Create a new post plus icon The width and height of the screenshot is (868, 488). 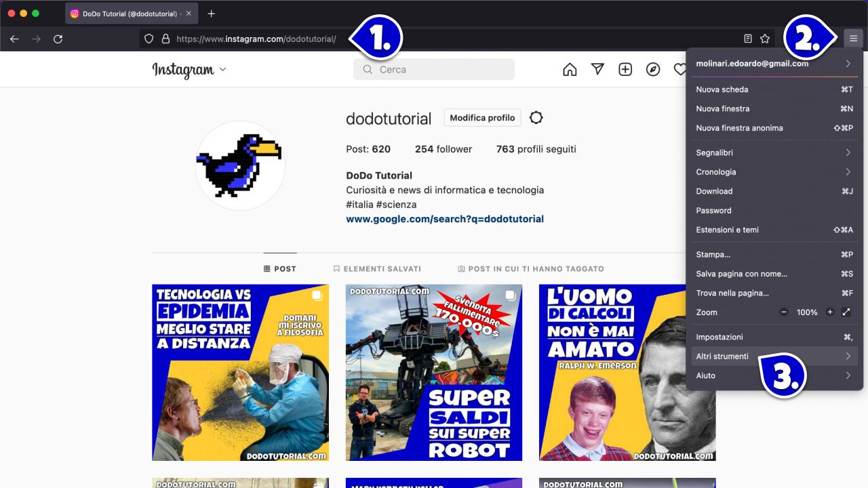pos(625,69)
